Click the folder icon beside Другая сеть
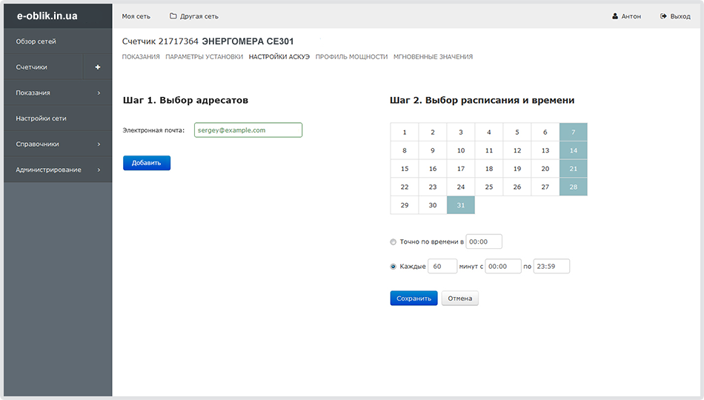 [x=173, y=16]
